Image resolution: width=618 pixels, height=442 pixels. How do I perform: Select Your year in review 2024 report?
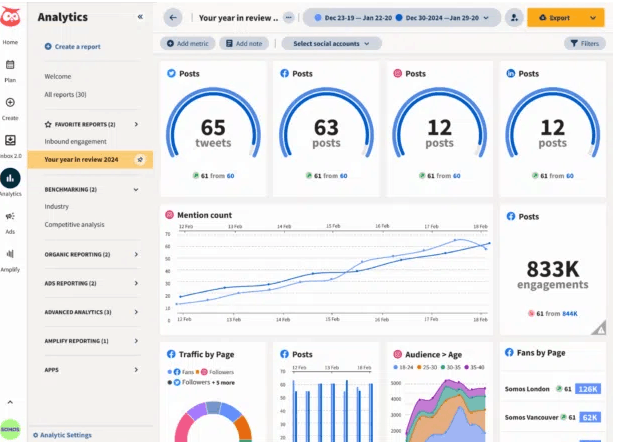90,160
